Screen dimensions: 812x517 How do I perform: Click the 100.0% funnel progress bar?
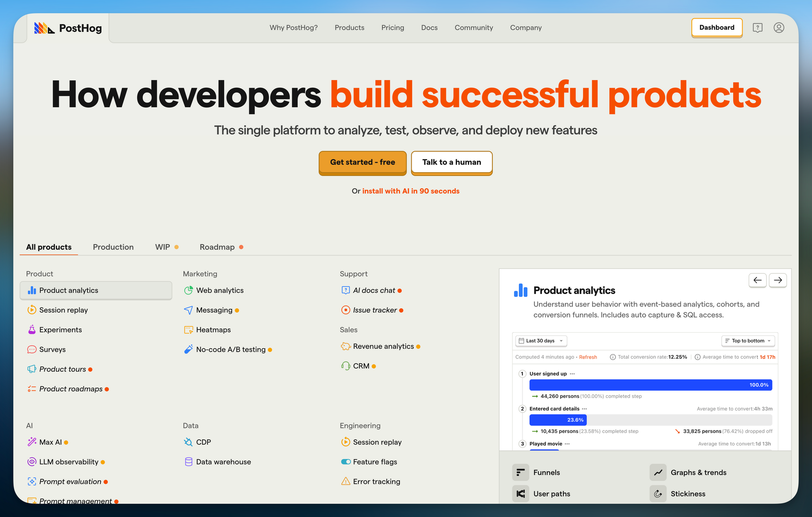650,385
